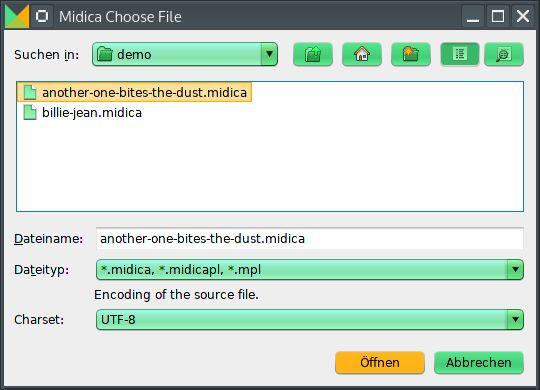Viewport: 540px width, 390px height.
Task: Click the window menu icon beside the title
Action: (x=42, y=16)
